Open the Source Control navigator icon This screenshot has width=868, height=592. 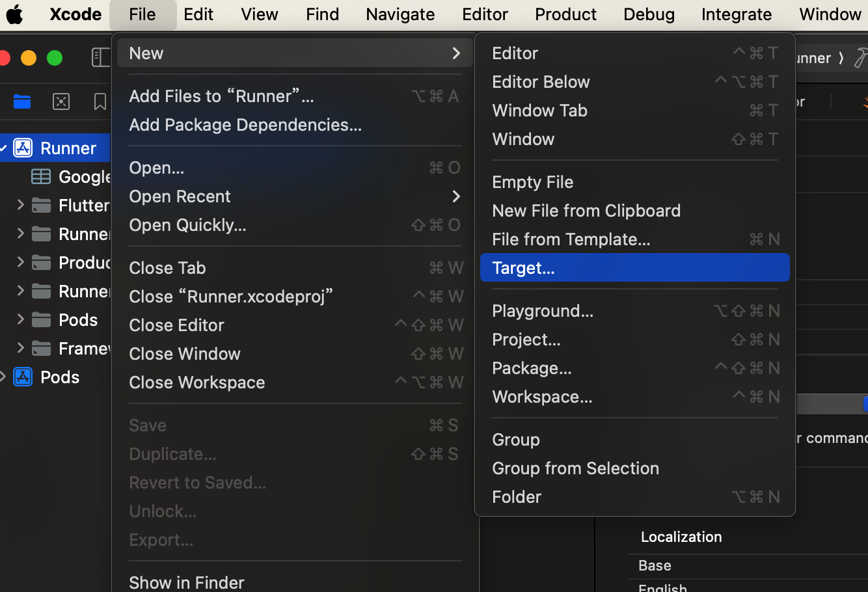pos(61,101)
